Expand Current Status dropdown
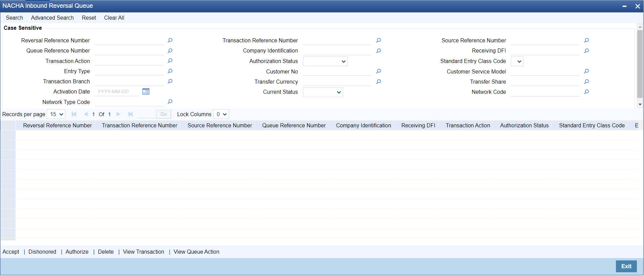Image resolution: width=644 pixels, height=276 pixels. (323, 92)
